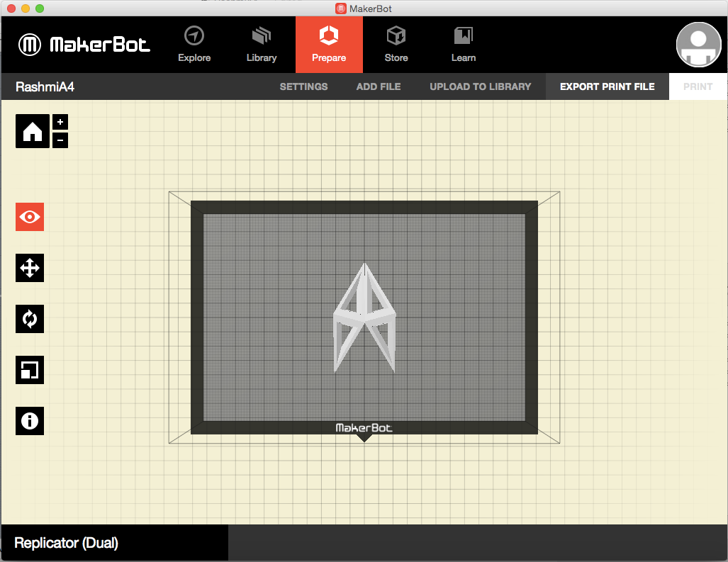The image size is (728, 562).
Task: Open the user profile avatar
Action: [x=698, y=45]
